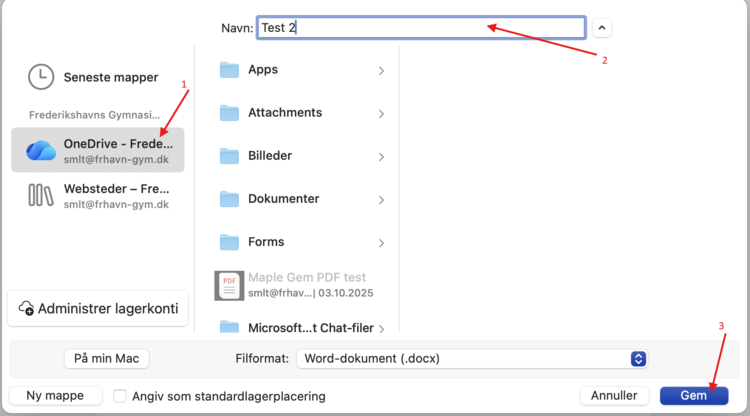
Task: Open the Seneste mapper clock icon
Action: click(x=41, y=77)
